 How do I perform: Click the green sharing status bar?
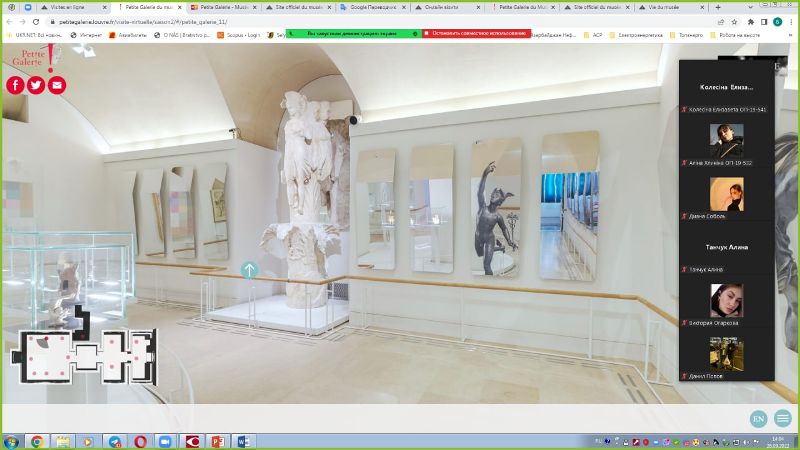pyautogui.click(x=353, y=33)
